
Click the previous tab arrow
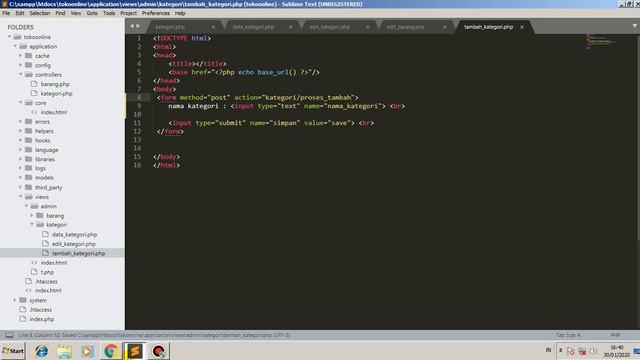click(x=132, y=26)
